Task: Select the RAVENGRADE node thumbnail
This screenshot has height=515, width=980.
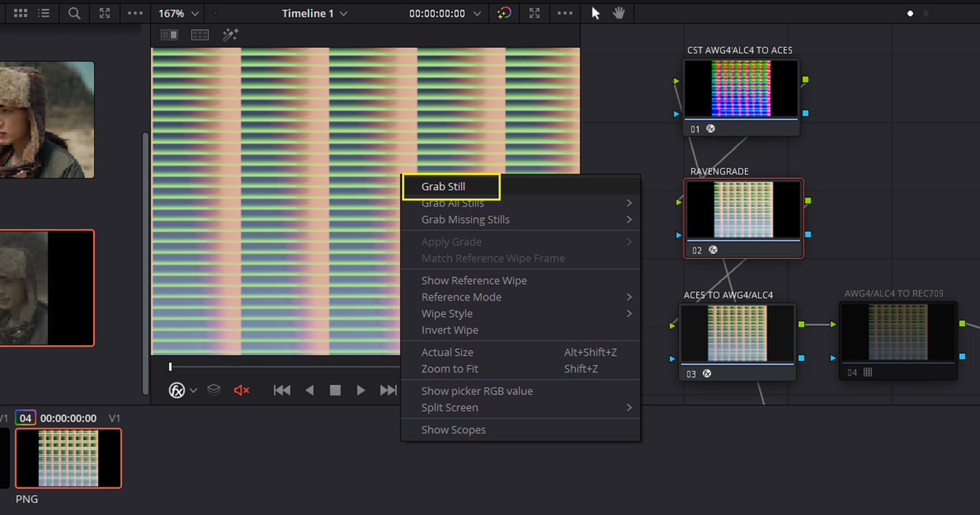Action: click(743, 210)
